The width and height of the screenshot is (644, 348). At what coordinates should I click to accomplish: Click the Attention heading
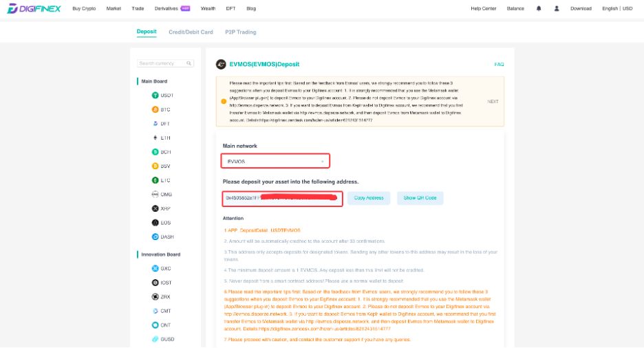233,218
